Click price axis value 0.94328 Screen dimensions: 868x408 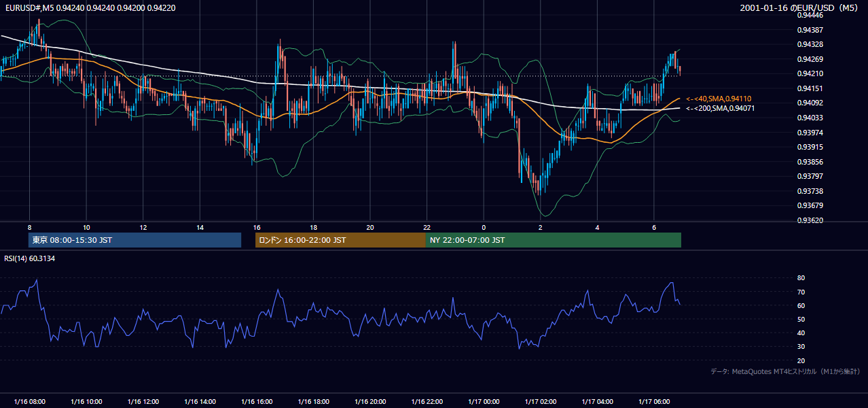(x=810, y=44)
